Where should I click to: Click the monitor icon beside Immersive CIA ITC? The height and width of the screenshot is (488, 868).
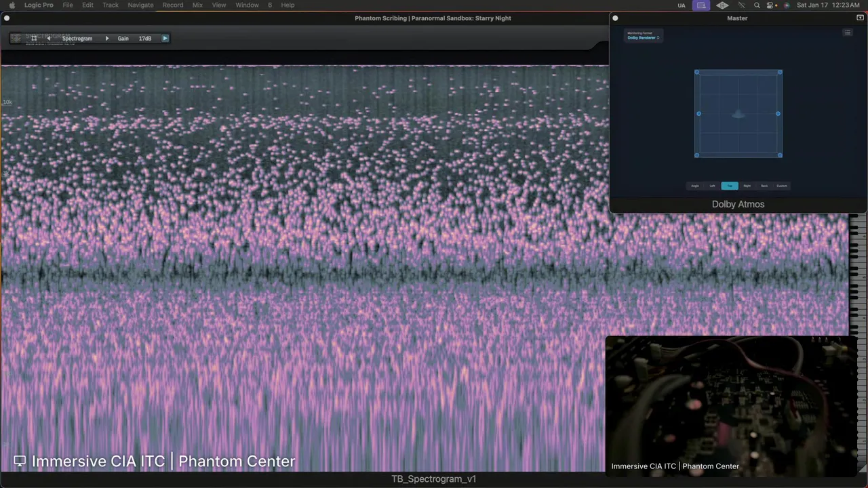(x=20, y=461)
